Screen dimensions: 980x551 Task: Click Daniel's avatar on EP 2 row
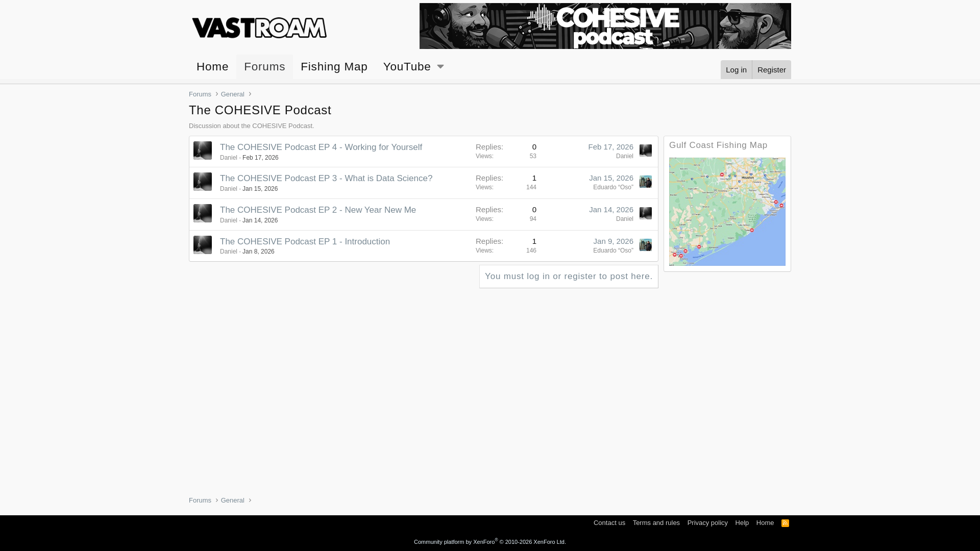[203, 213]
